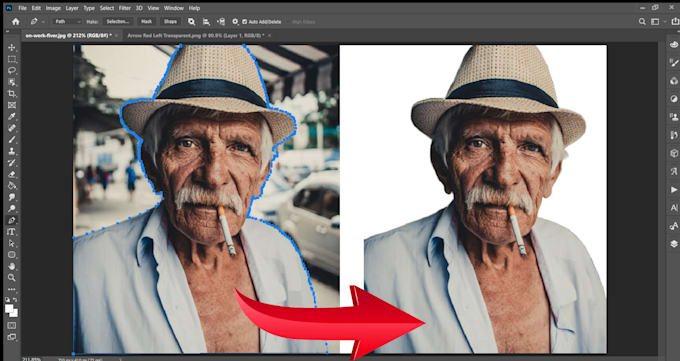This screenshot has height=361, width=680.
Task: Select the Lasso tool
Action: (12, 70)
